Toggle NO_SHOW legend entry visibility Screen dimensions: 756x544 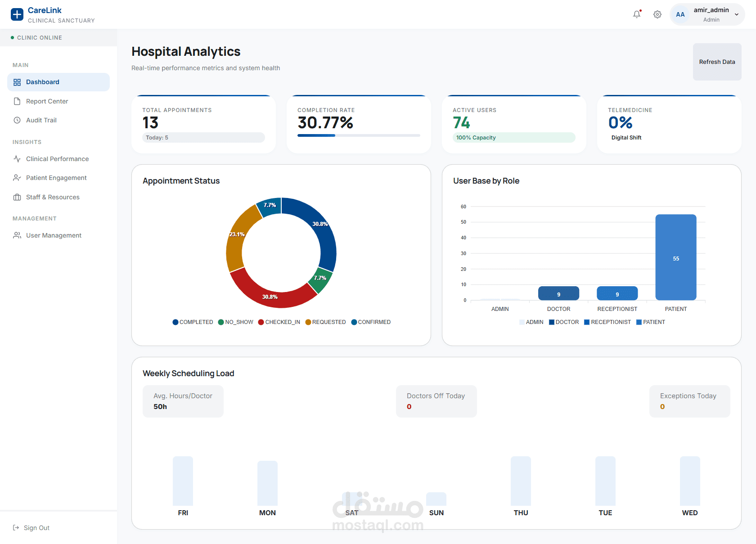point(235,322)
